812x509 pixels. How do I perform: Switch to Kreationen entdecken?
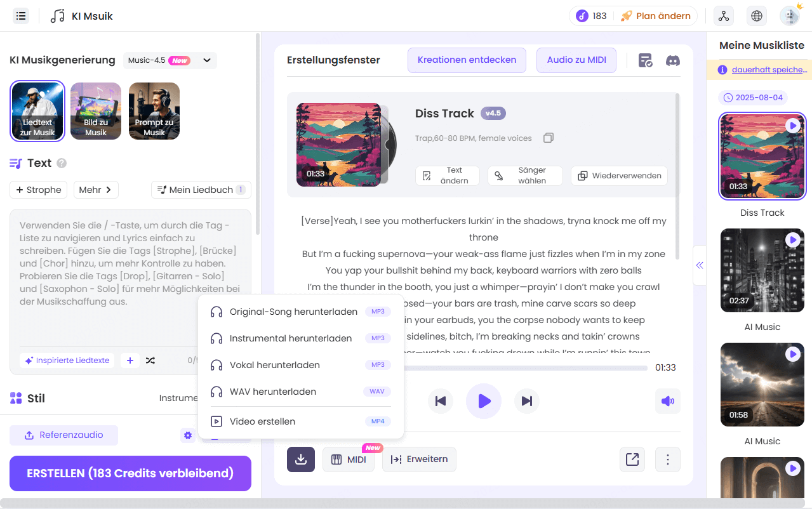(467, 60)
